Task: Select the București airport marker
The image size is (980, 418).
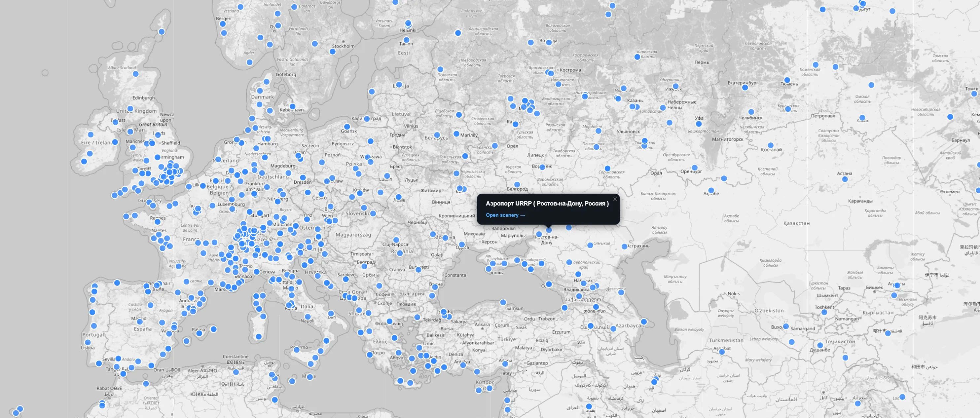Action: click(x=418, y=270)
